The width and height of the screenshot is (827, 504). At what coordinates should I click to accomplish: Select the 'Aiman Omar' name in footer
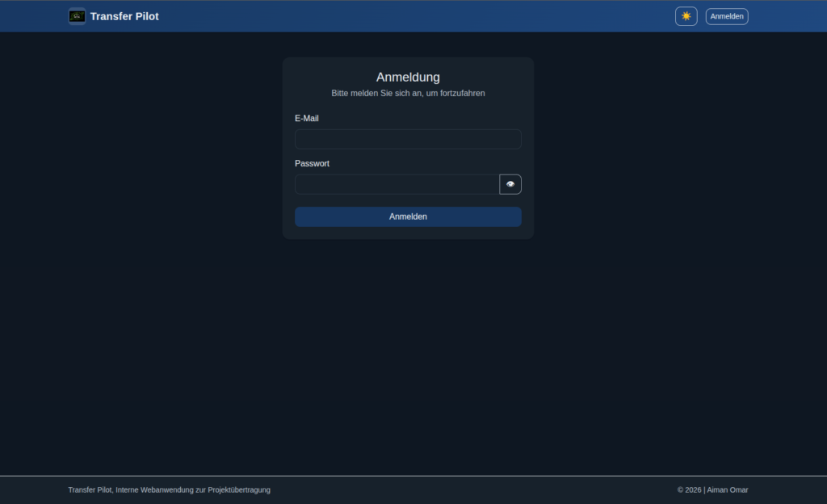[x=728, y=489]
